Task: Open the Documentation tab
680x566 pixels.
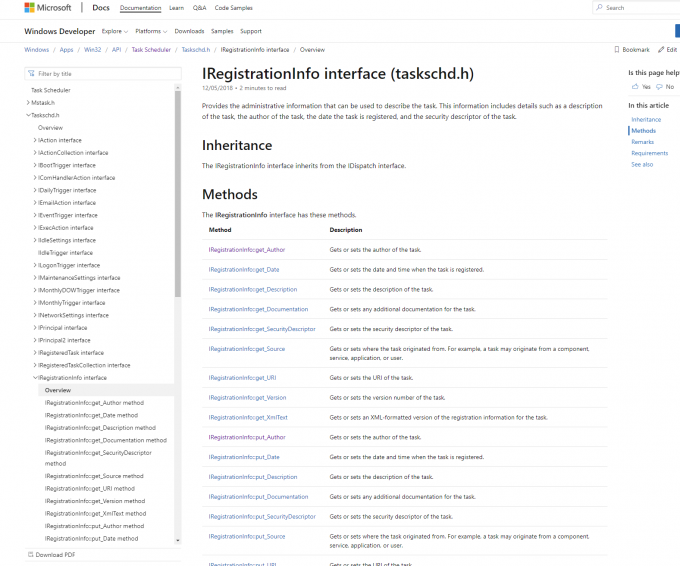Action: pyautogui.click(x=141, y=8)
